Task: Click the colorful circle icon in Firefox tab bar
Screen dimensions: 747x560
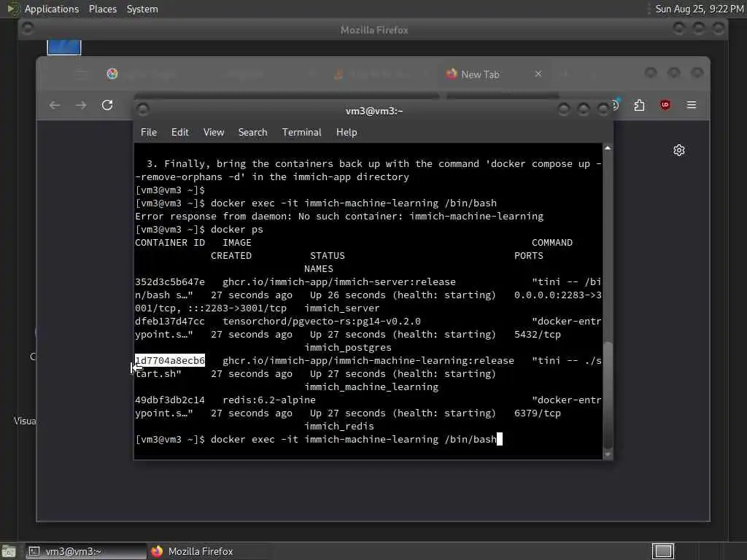Action: [112, 74]
